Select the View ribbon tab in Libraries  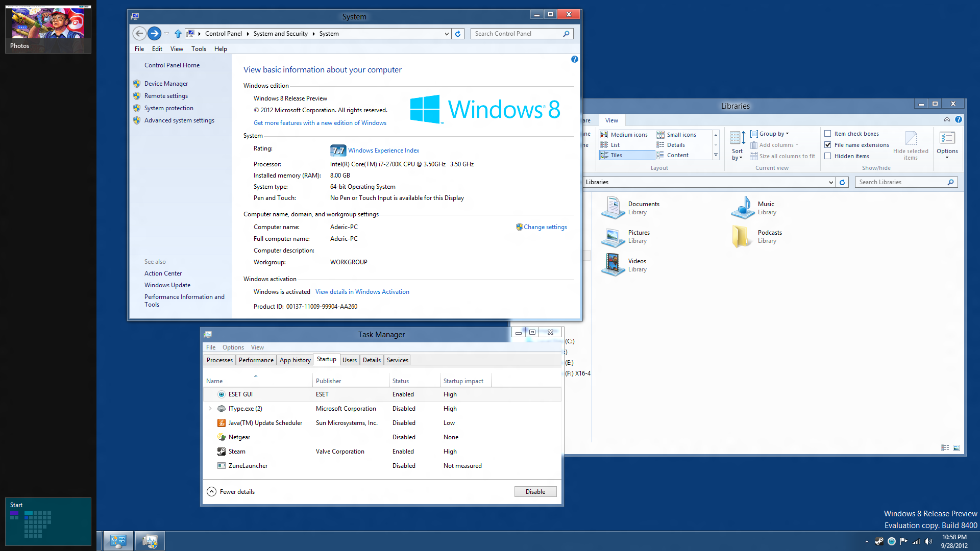[611, 120]
